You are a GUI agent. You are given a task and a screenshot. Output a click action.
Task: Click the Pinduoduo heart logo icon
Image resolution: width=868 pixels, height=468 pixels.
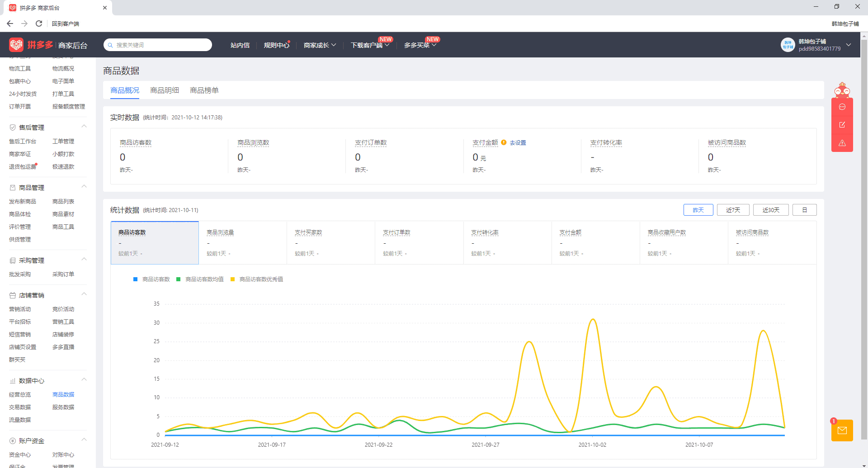tap(16, 45)
